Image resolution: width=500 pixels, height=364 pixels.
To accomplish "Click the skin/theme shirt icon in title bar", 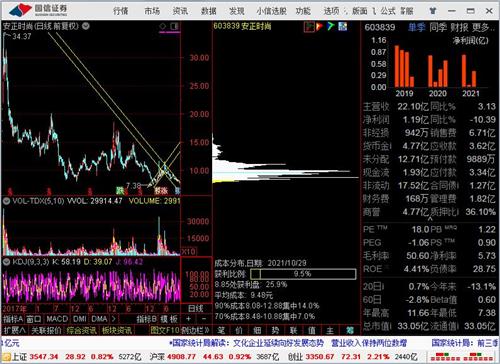I will (x=433, y=11).
